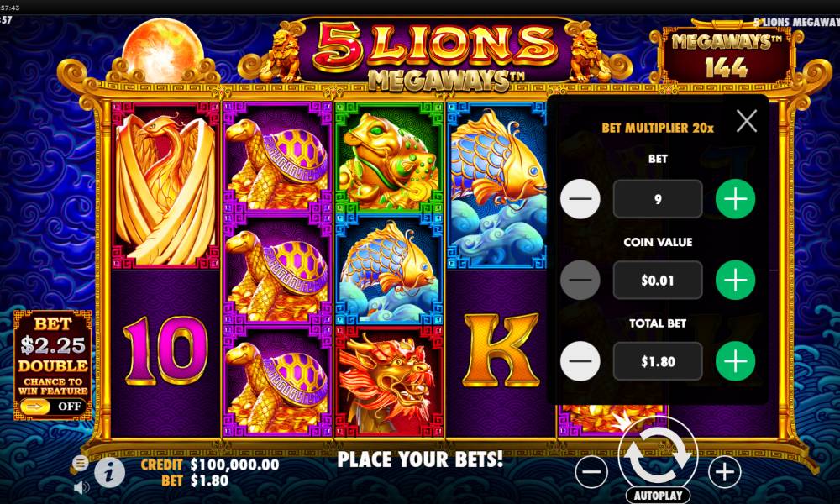Increase bet level with green plus

[736, 199]
